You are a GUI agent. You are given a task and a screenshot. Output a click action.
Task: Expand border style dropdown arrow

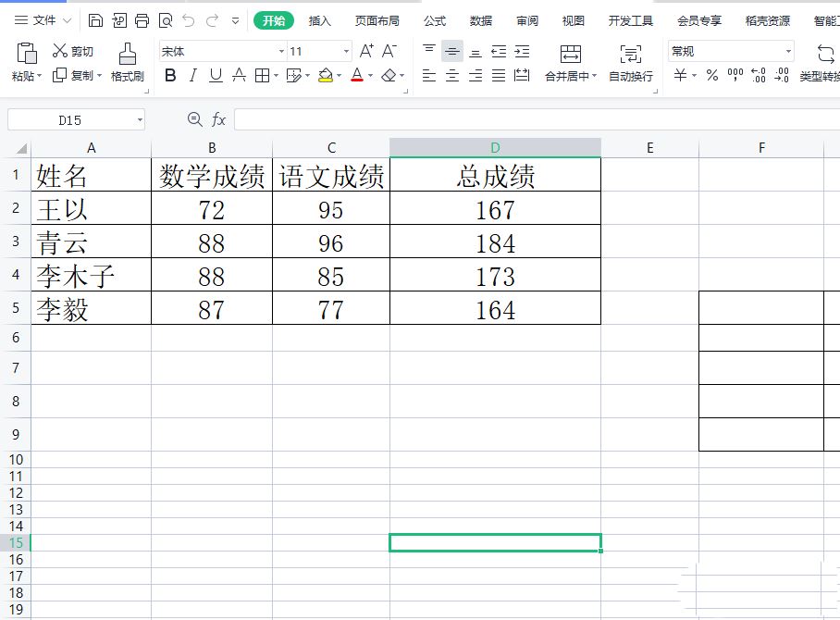pyautogui.click(x=276, y=76)
